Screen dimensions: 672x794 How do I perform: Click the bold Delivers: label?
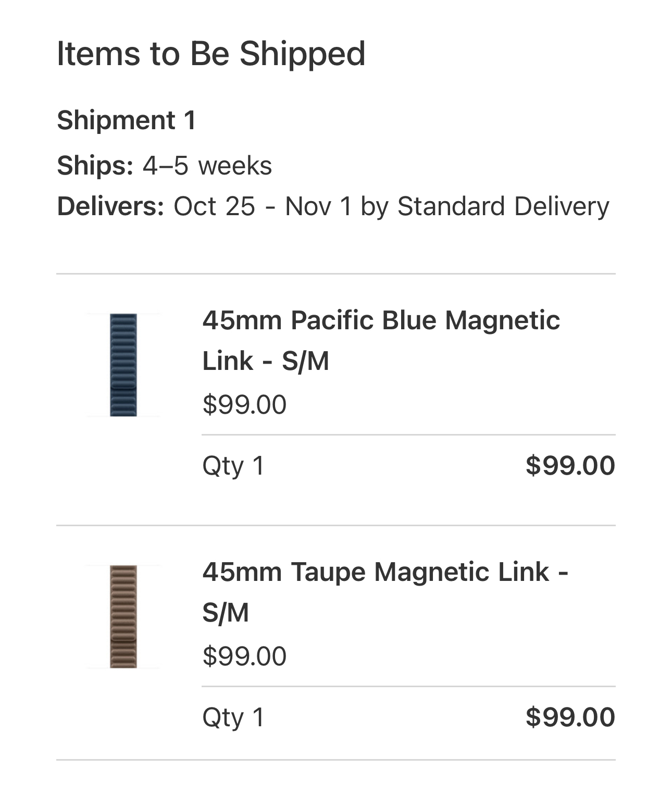111,206
